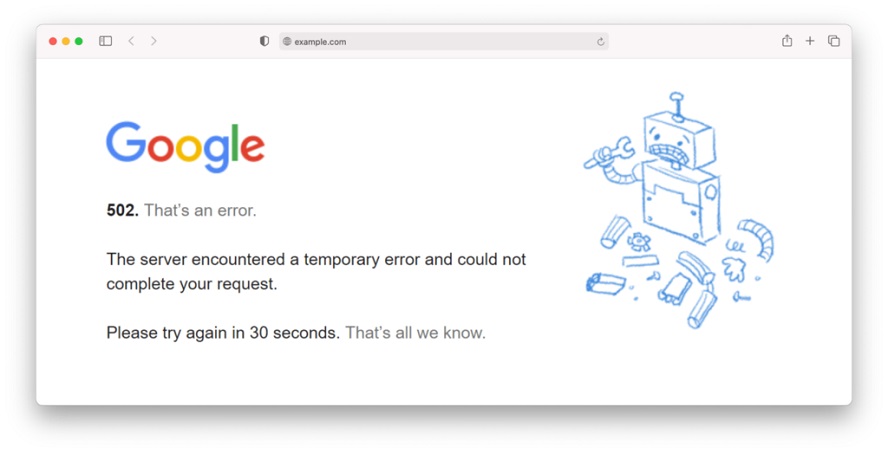
Task: Click the "That's an error." text
Action: tap(200, 211)
